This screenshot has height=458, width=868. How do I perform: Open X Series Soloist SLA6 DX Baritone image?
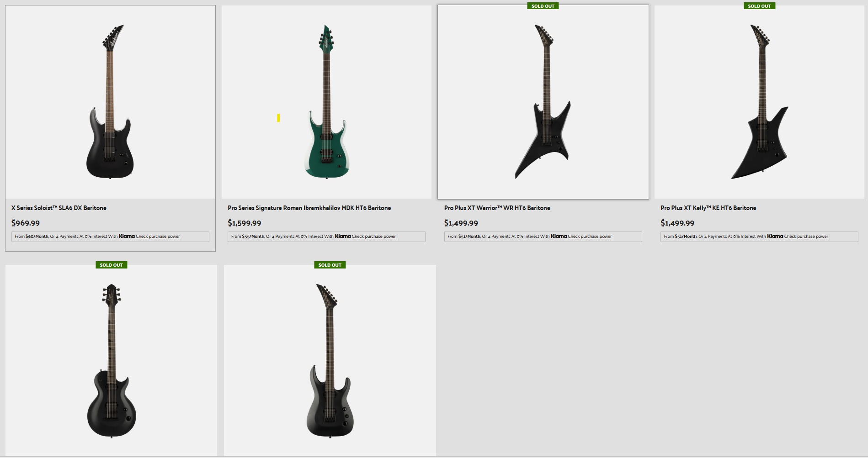click(x=110, y=102)
